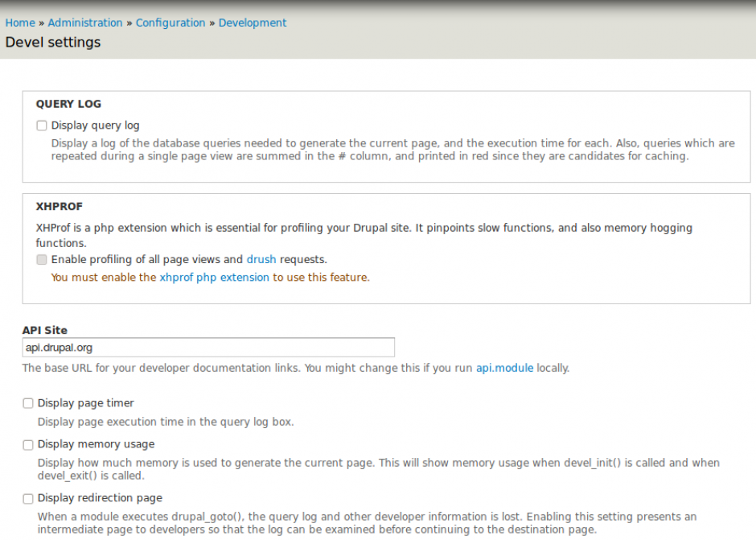Navigate to Configuration in the breadcrumb
Viewport: 756px width, 540px height.
tap(171, 23)
